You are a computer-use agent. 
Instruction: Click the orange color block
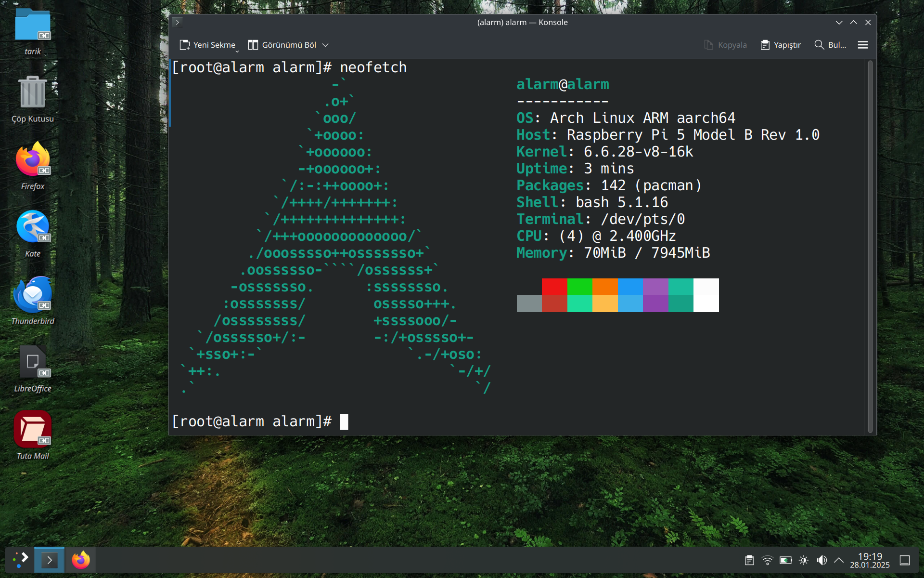click(605, 287)
